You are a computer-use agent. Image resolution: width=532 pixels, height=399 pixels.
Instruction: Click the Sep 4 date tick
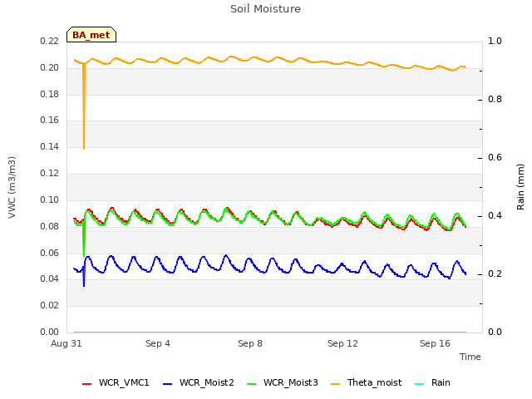coord(158,343)
